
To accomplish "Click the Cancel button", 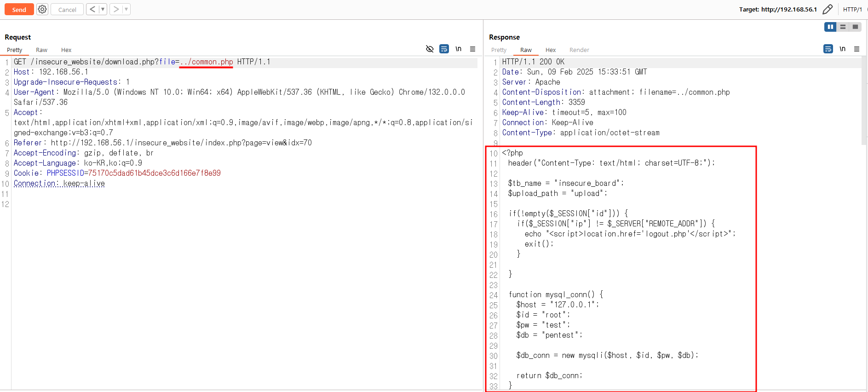I will (x=67, y=9).
